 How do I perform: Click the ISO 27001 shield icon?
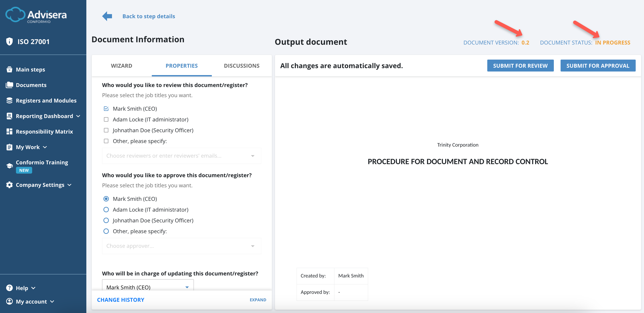point(9,41)
